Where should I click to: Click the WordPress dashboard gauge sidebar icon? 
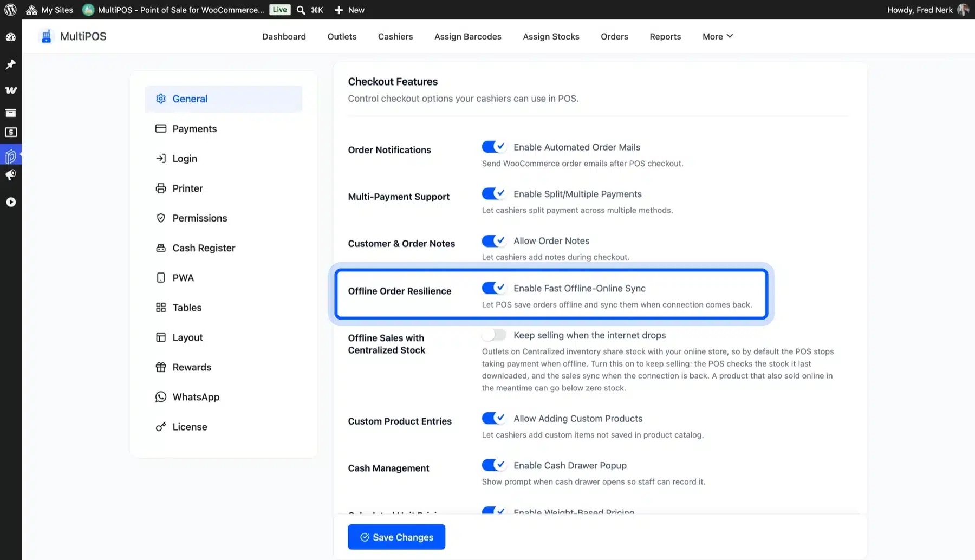[11, 37]
